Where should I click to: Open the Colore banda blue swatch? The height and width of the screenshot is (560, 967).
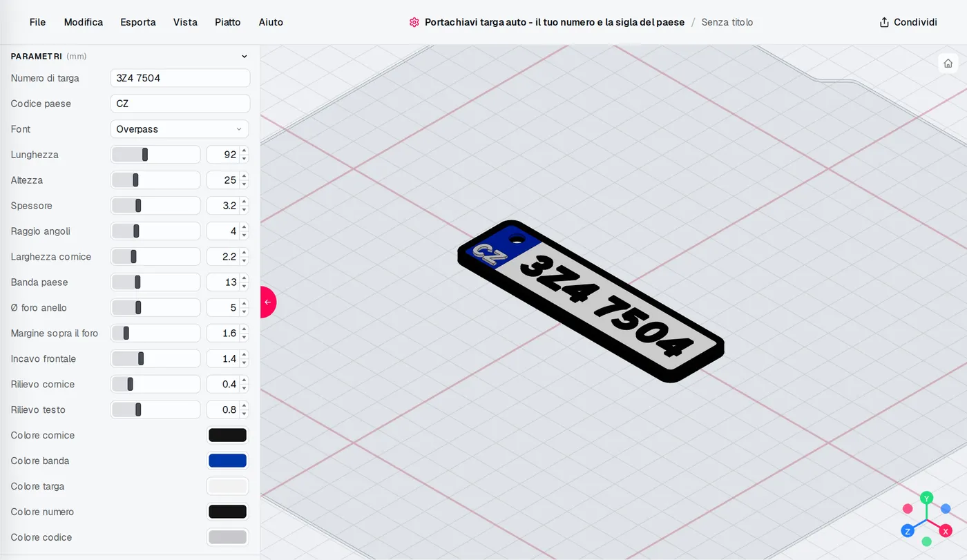coord(228,461)
